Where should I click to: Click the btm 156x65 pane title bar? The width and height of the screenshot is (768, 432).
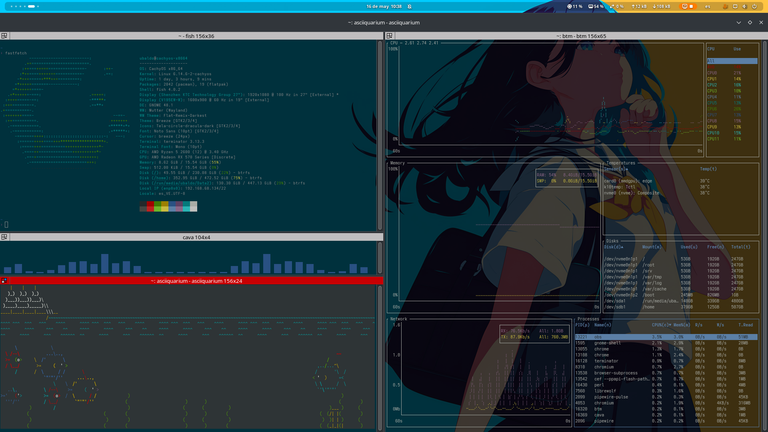point(581,36)
